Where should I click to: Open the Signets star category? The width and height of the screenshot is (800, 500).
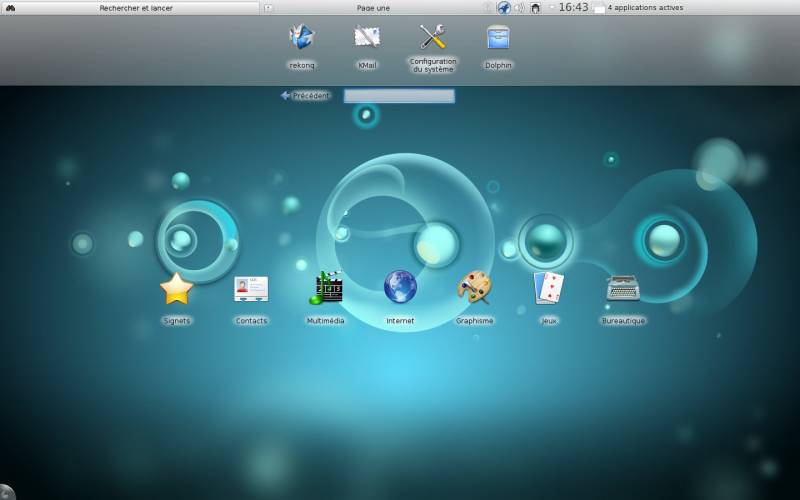click(x=176, y=289)
